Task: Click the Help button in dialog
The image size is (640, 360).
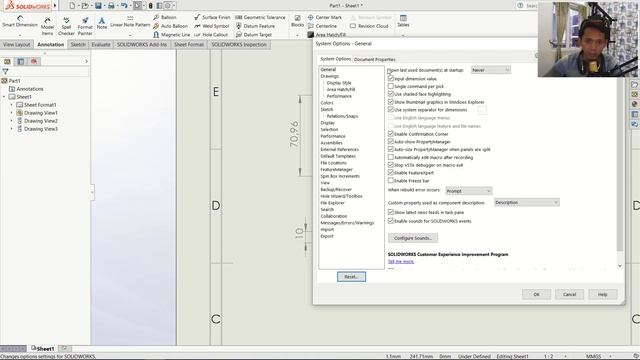Action: [602, 294]
